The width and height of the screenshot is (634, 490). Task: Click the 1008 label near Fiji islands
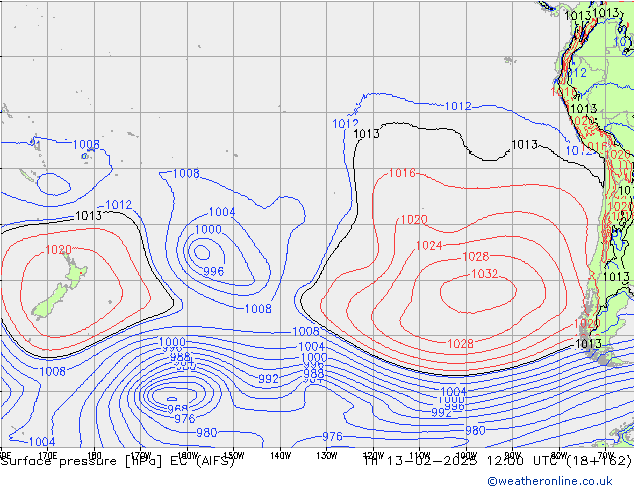pos(86,144)
